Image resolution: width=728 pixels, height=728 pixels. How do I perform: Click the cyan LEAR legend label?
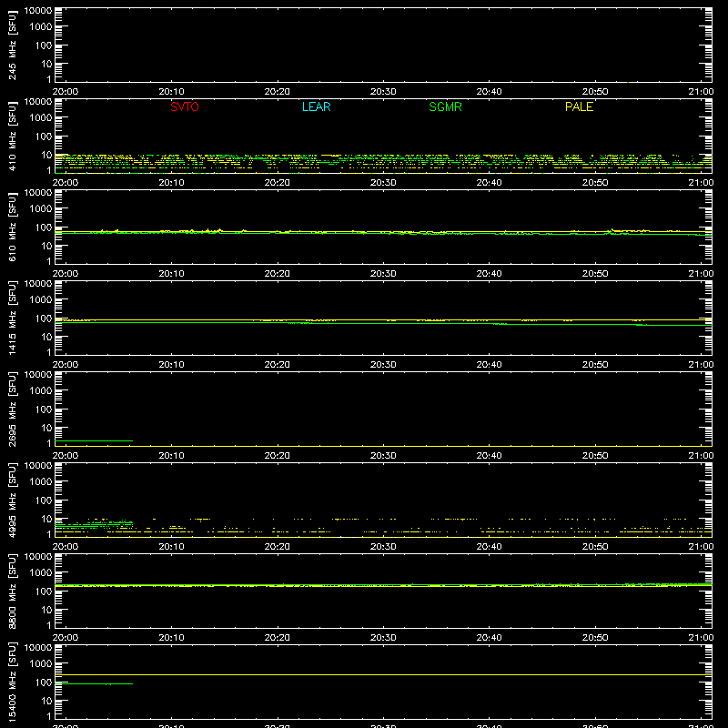316,106
